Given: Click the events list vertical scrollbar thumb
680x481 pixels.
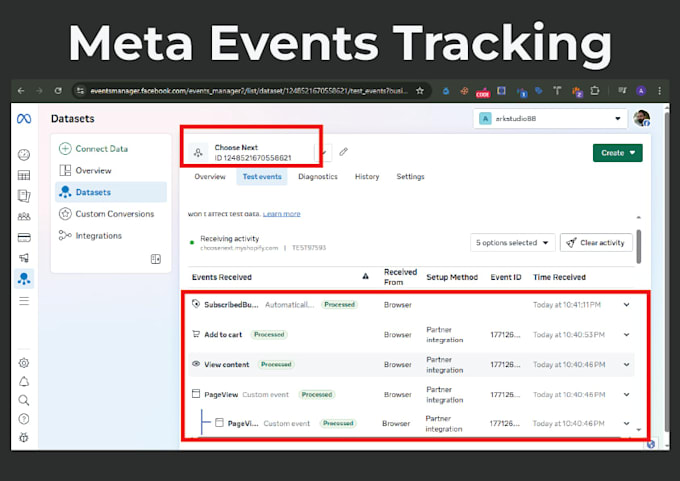Looking at the screenshot, I should coord(638,246).
